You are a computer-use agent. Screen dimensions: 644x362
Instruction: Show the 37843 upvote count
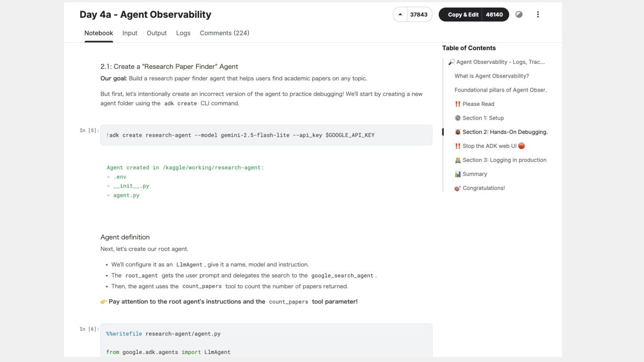pos(419,15)
